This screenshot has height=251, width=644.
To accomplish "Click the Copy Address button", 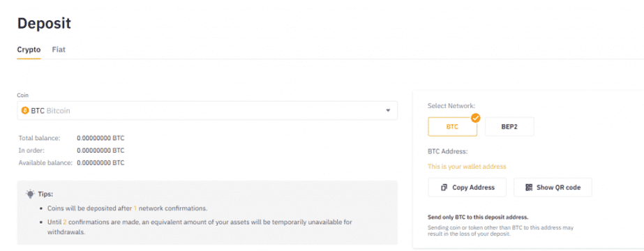I will click(467, 188).
